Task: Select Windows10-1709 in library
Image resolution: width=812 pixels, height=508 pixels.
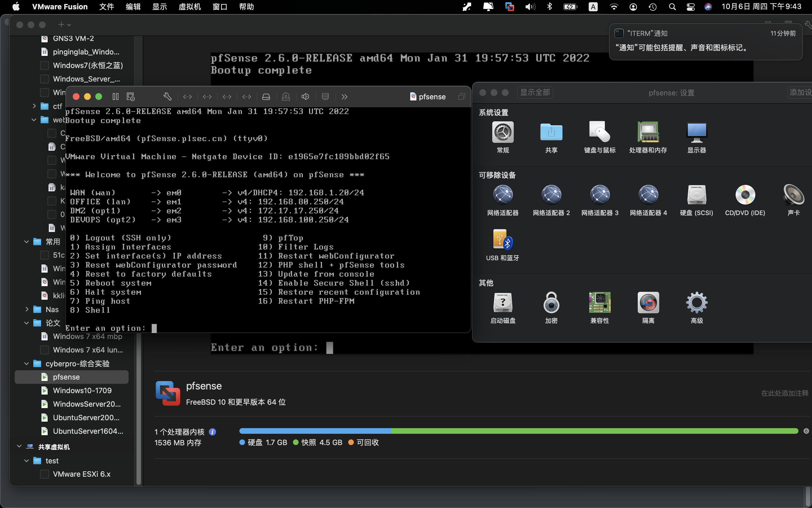Action: pos(71,390)
